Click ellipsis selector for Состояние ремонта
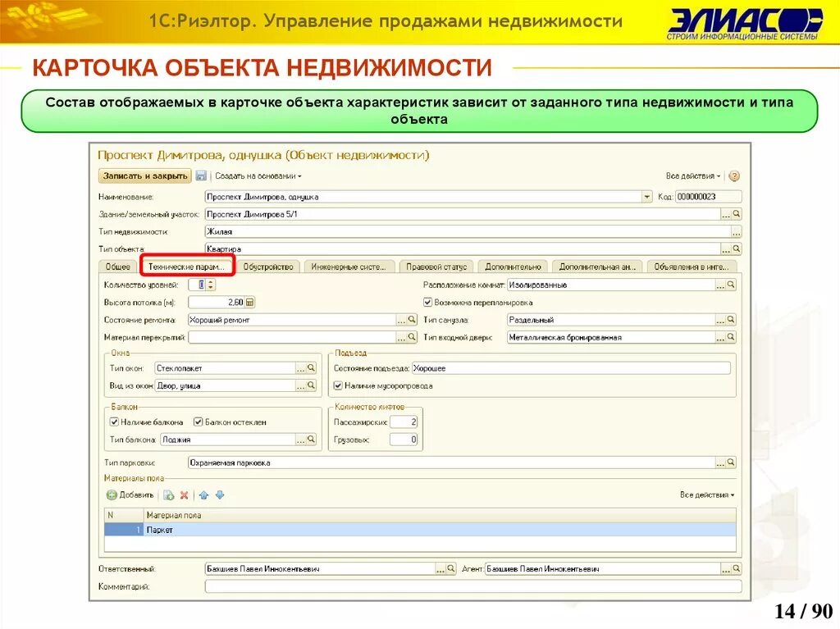This screenshot has width=840, height=629. [x=401, y=319]
